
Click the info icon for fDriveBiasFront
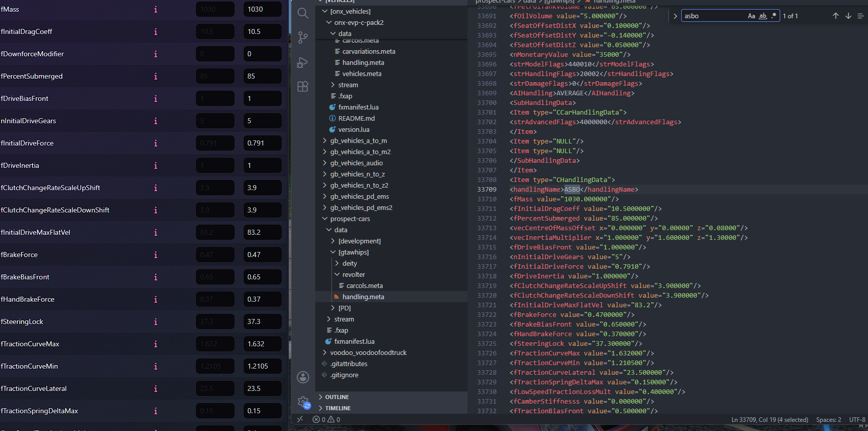[x=155, y=98]
